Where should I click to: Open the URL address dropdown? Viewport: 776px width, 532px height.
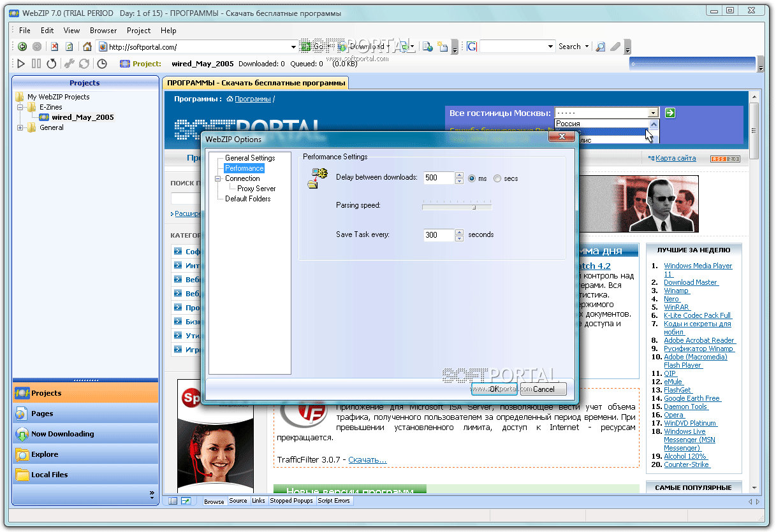[294, 47]
